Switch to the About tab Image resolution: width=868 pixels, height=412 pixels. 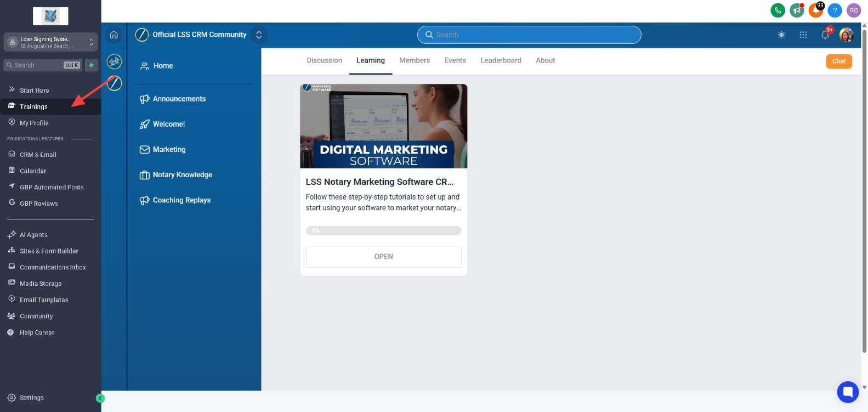point(545,60)
